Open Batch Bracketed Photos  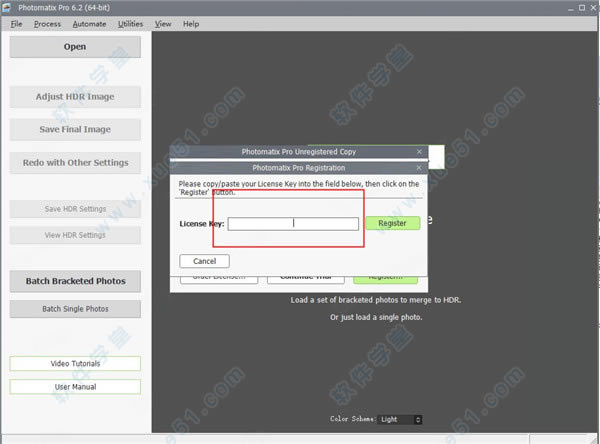75,281
